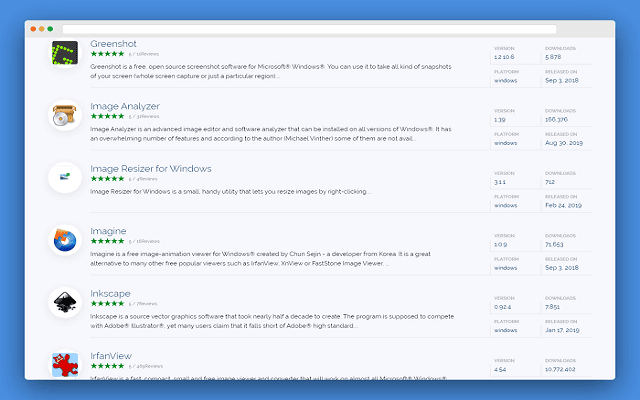Select the windows platform link for Inkscape
This screenshot has height=400, width=640.
tap(505, 329)
